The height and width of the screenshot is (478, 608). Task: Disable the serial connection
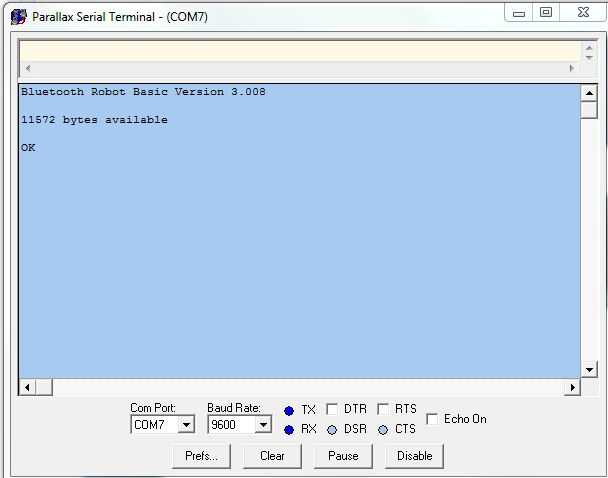pos(414,456)
